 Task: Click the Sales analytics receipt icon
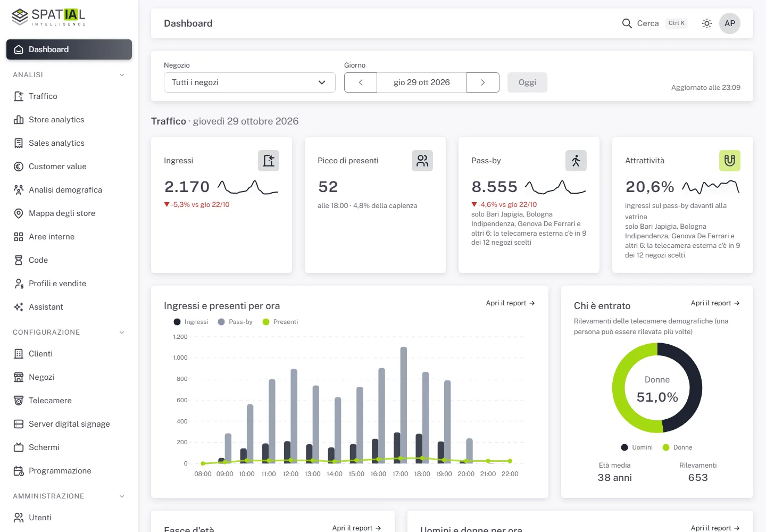point(19,143)
